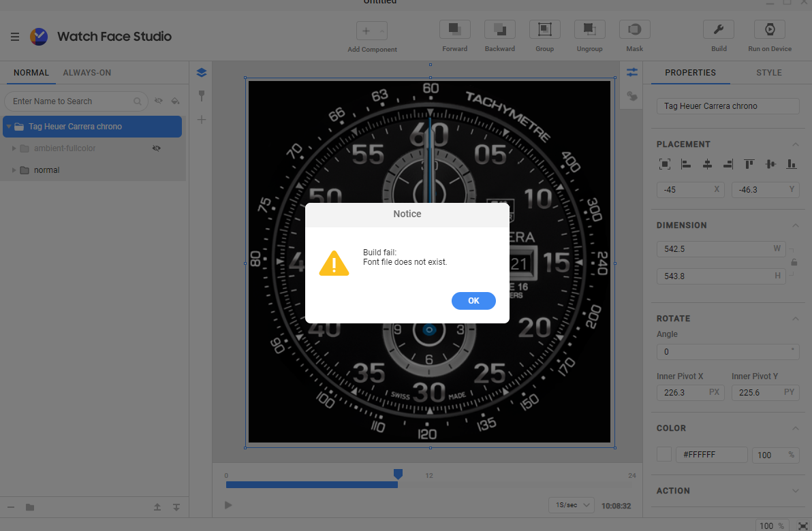
Task: Click the new folder icon at bottom
Action: [x=30, y=507]
